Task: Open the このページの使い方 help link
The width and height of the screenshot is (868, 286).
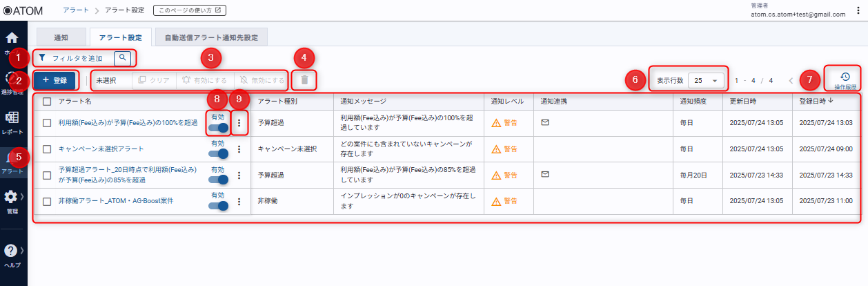Action: coord(190,10)
